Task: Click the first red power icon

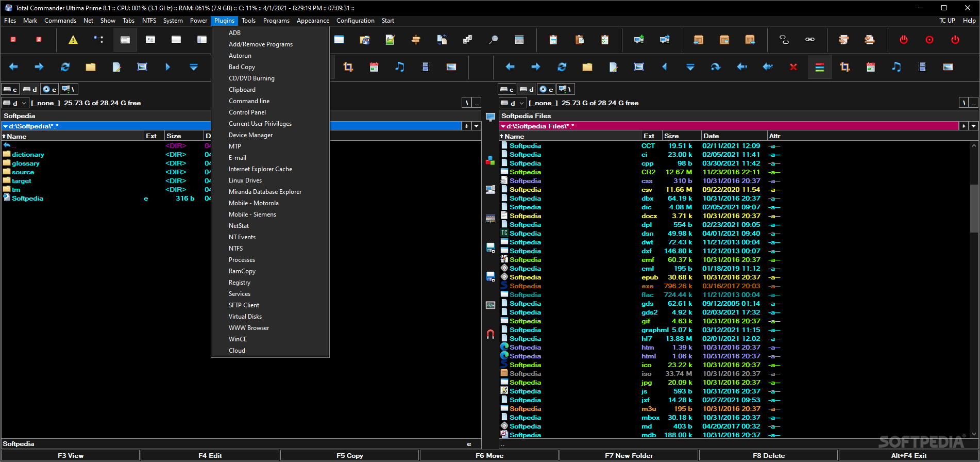Action: [904, 40]
